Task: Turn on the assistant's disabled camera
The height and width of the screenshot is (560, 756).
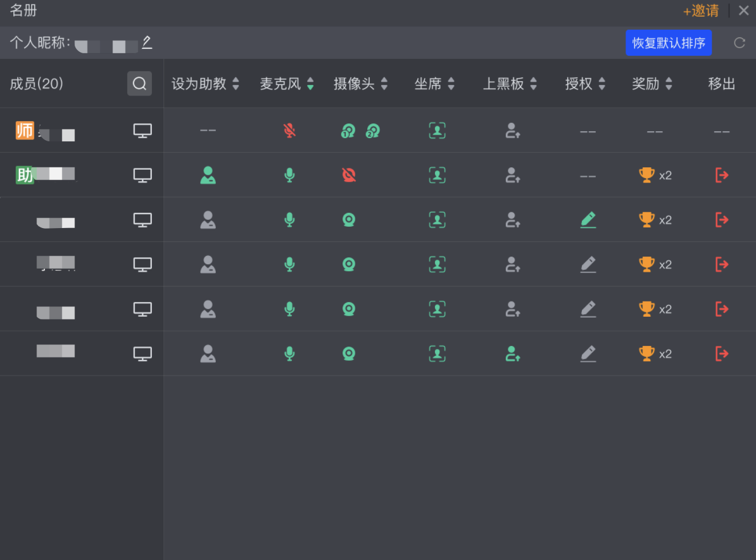Action: (349, 175)
